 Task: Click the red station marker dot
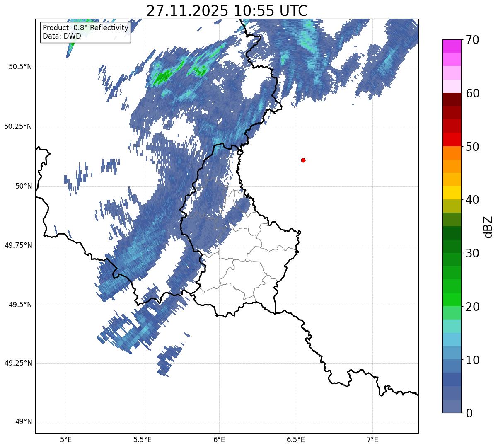tap(303, 160)
